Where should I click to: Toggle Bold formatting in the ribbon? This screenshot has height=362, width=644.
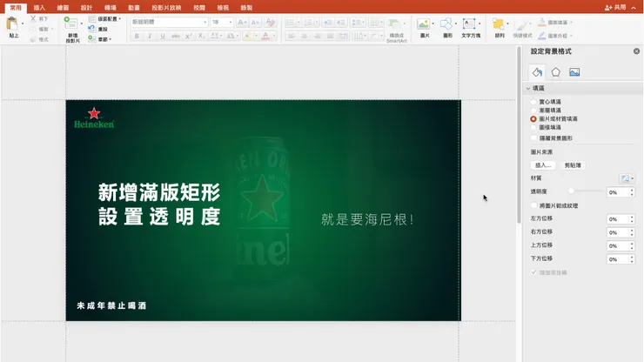tap(137, 37)
